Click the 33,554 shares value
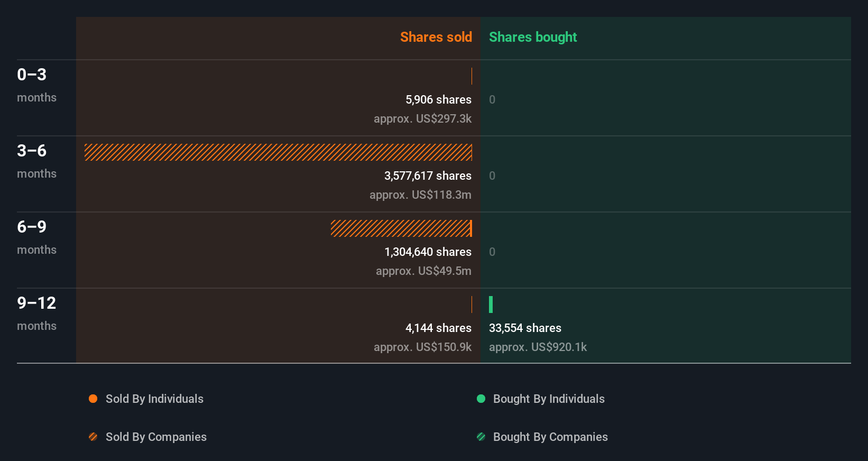Viewport: 868px width, 461px height. [525, 328]
